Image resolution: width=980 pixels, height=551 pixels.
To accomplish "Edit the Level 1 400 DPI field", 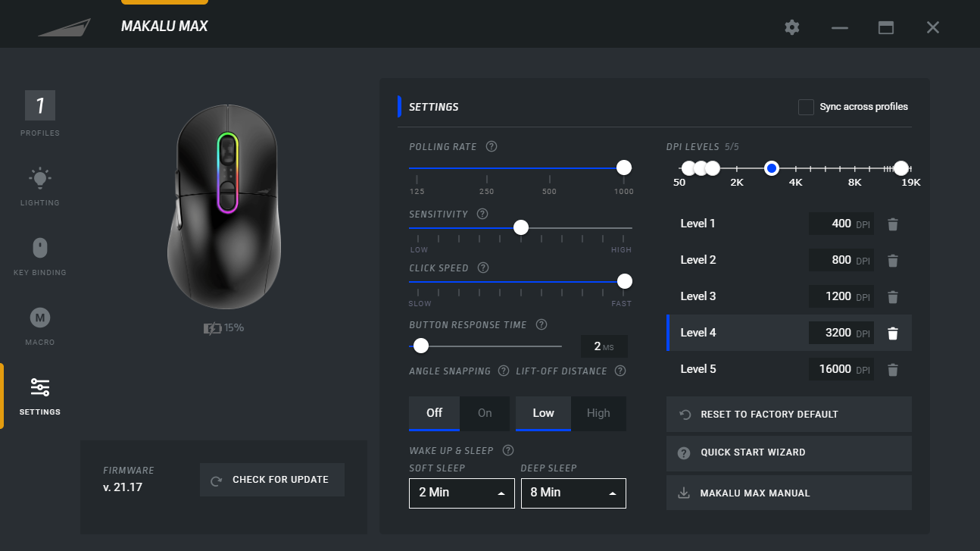I will pyautogui.click(x=841, y=224).
